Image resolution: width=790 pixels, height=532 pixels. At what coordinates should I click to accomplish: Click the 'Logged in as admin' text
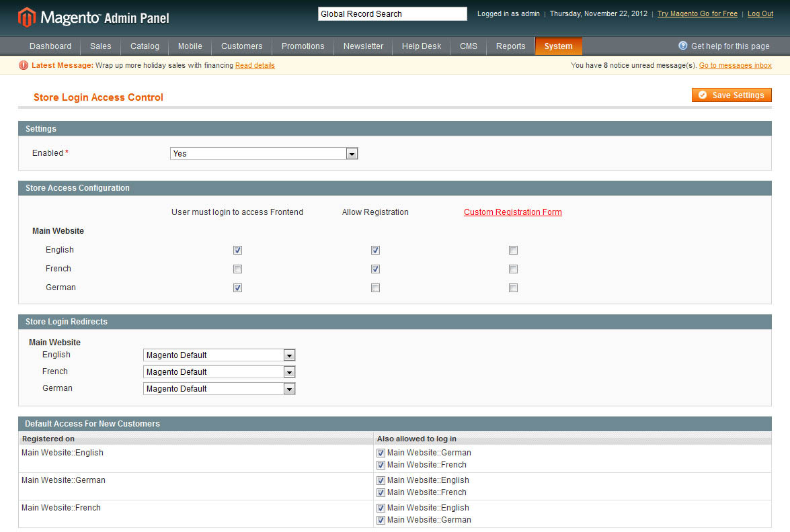tap(508, 13)
